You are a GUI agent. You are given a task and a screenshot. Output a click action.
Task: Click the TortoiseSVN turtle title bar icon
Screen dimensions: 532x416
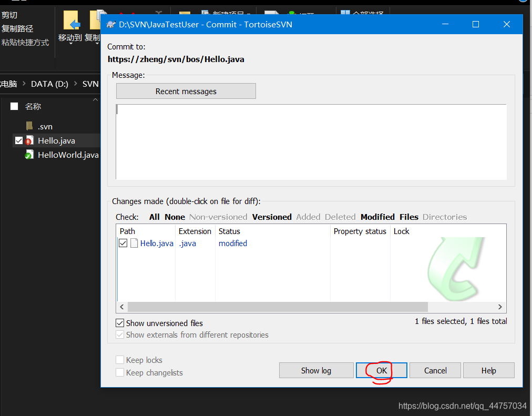click(x=111, y=24)
